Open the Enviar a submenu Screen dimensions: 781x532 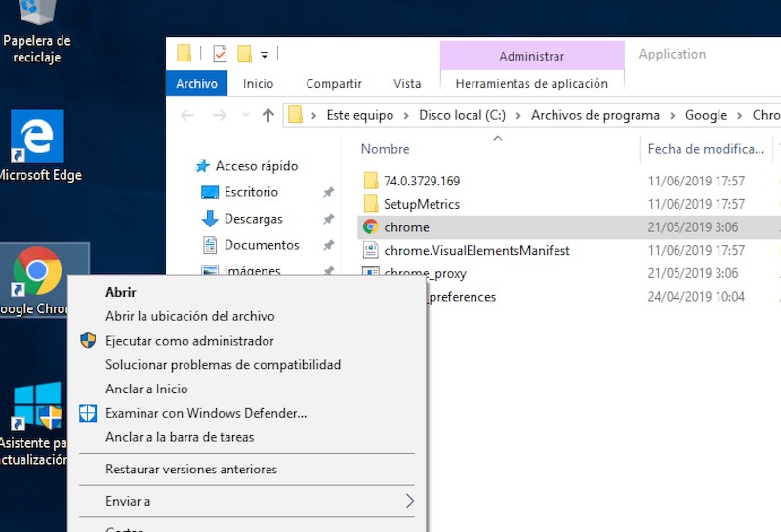tap(247, 501)
